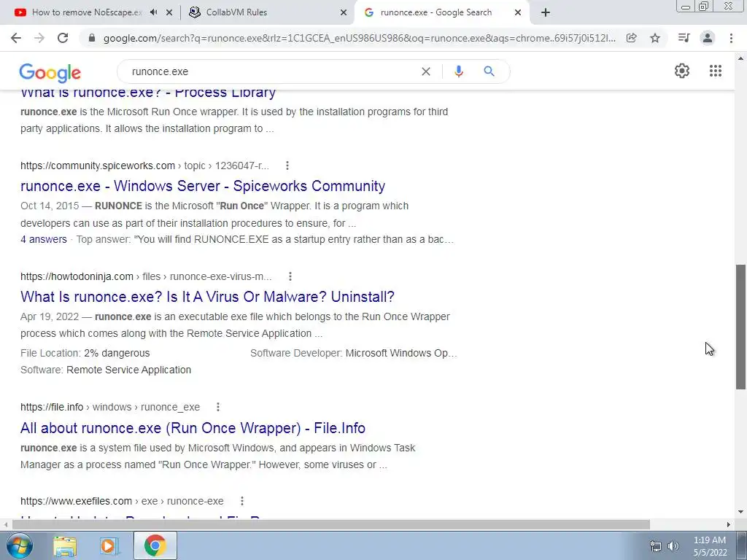The image size is (747, 560).
Task: Click the scroll right arrow
Action: tap(729, 524)
